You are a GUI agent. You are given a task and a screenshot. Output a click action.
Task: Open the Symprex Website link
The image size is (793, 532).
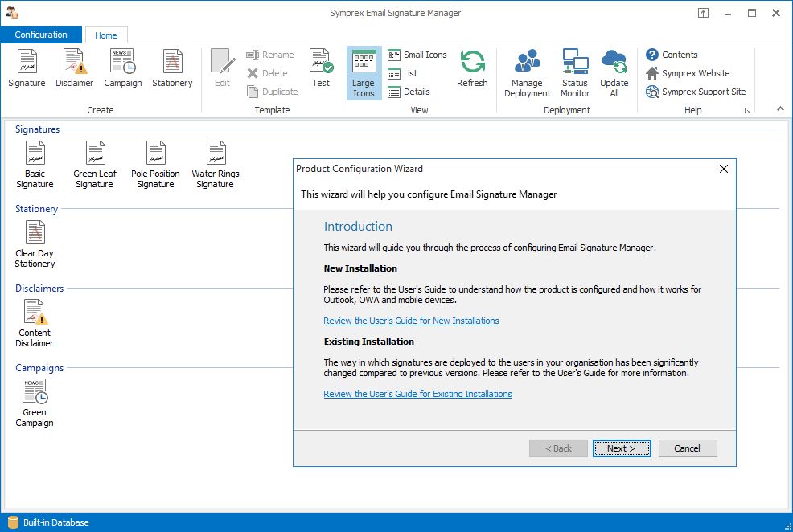point(688,73)
